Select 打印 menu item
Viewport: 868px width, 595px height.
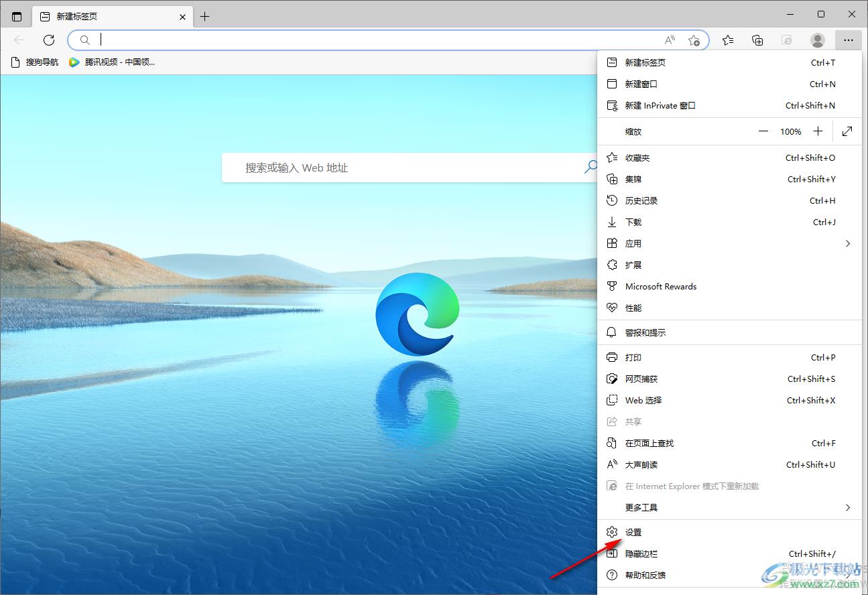pos(729,357)
